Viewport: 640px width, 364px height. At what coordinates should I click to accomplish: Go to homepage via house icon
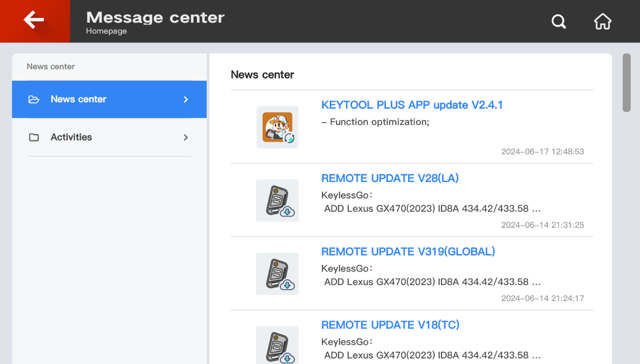click(x=603, y=22)
